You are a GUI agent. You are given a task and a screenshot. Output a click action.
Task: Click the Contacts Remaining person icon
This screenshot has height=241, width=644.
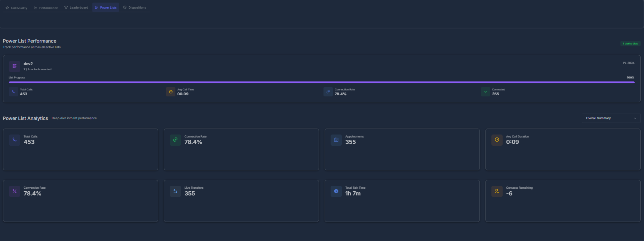[x=497, y=191]
